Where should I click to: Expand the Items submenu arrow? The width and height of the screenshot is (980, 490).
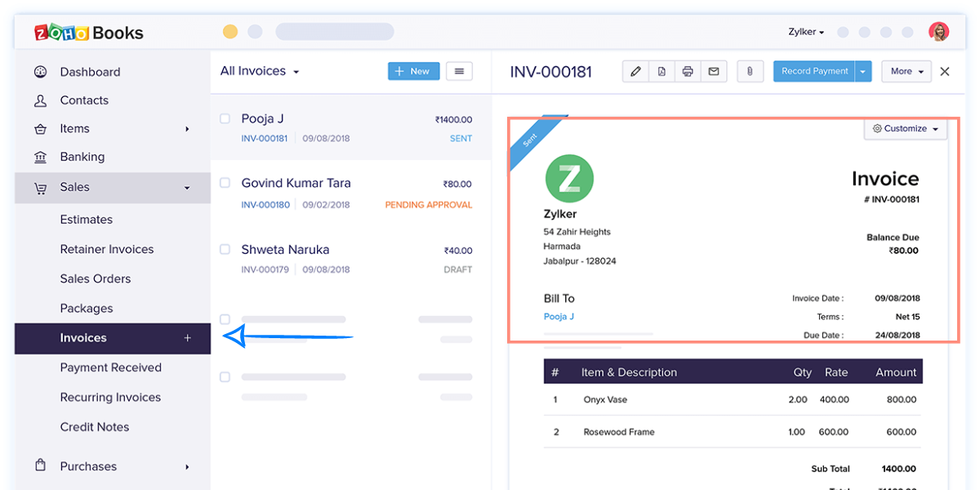click(x=187, y=129)
